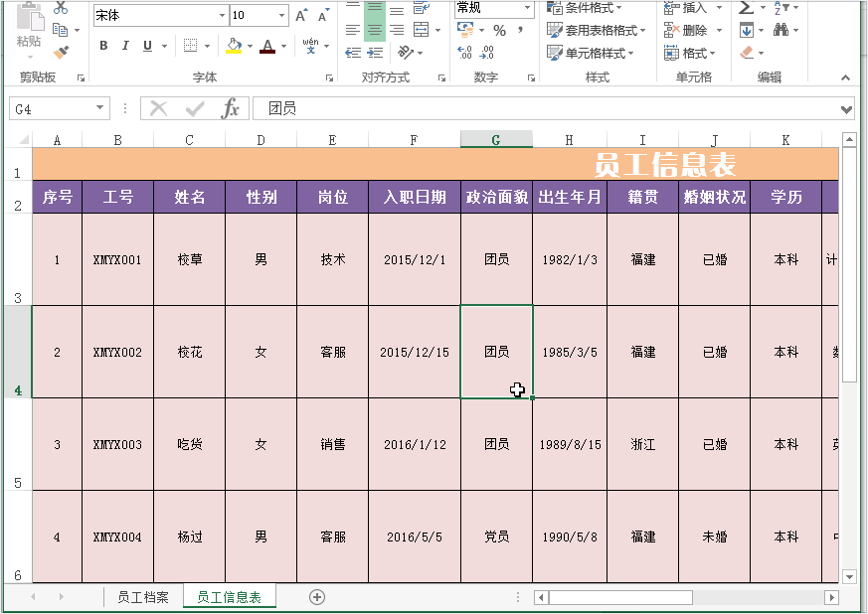Open the 格式 format menu
The image size is (868, 614).
690,53
